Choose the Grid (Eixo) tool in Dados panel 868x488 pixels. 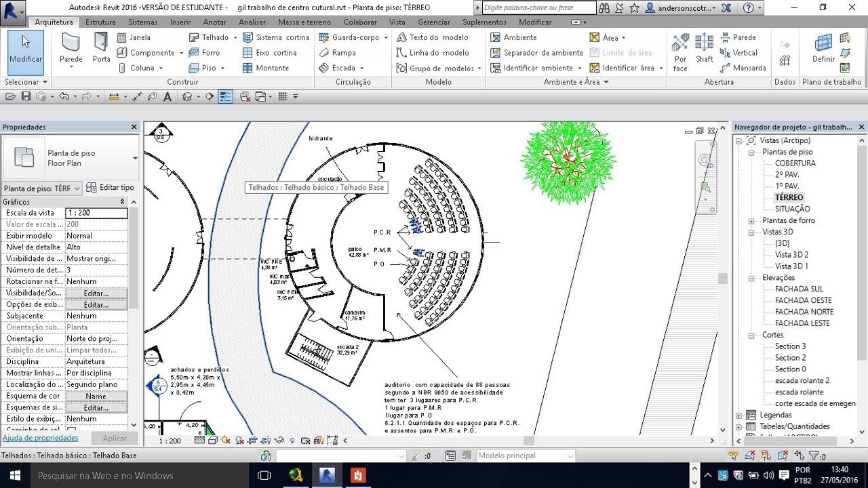point(785,61)
